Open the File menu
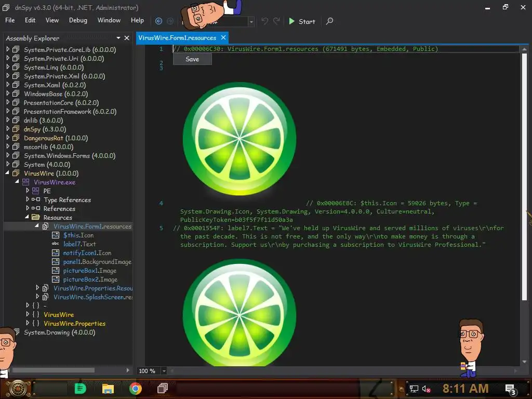Viewport: 532px width, 399px height. tap(10, 20)
